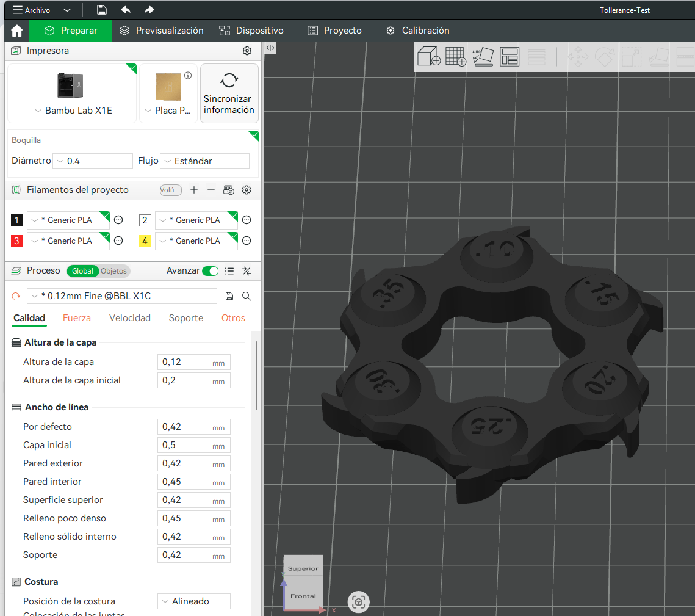Click filament 2 white color swatch
This screenshot has height=616, width=695.
point(145,220)
